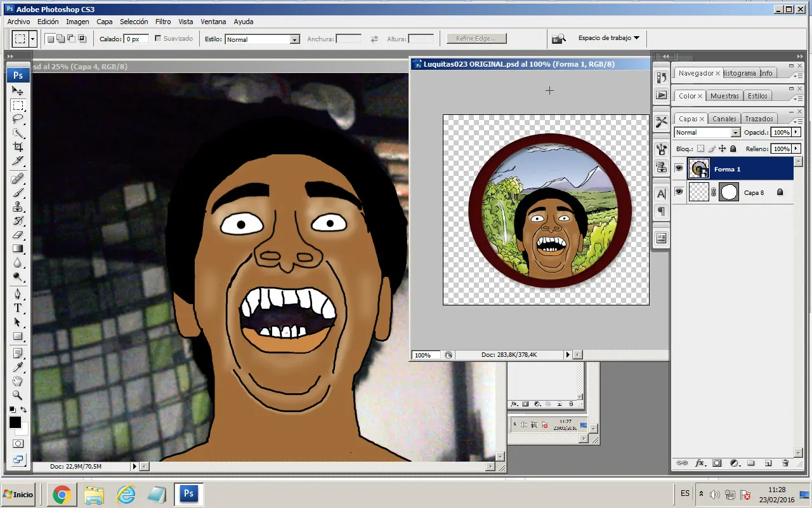
Task: Open the Archivo menu
Action: 18,22
